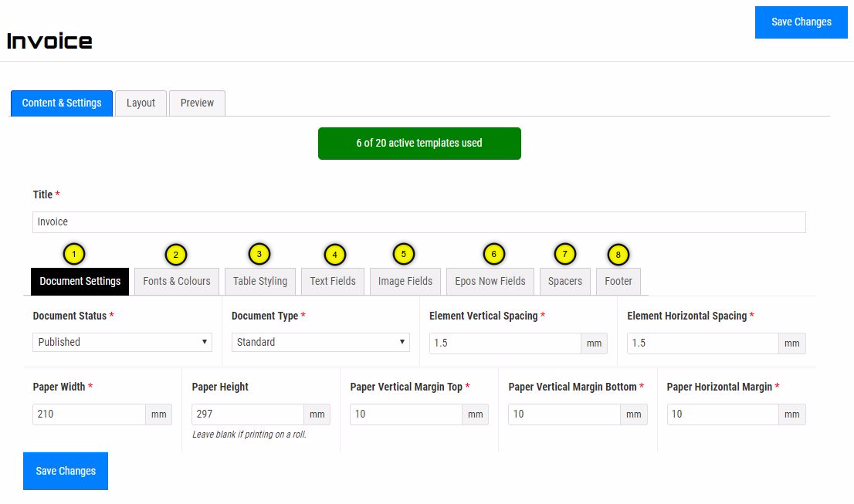Open the Document Status dropdown
Screen dimensions: 854x504
coord(122,342)
